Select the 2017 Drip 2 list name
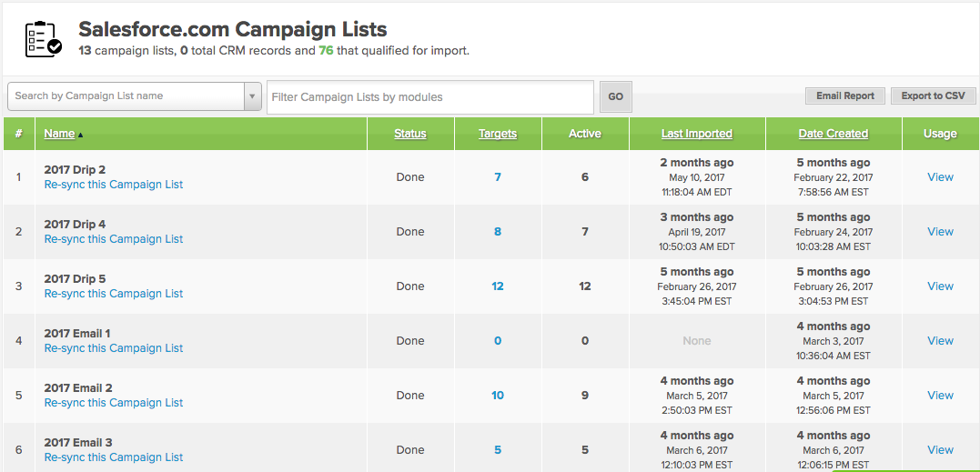 [x=75, y=170]
